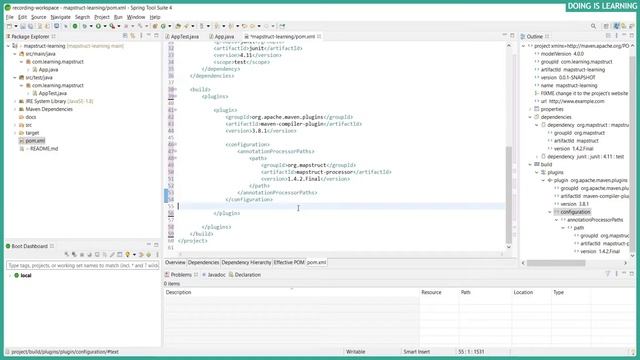
Task: Collapse the mapstruct-learning project node
Action: [x=9, y=46]
